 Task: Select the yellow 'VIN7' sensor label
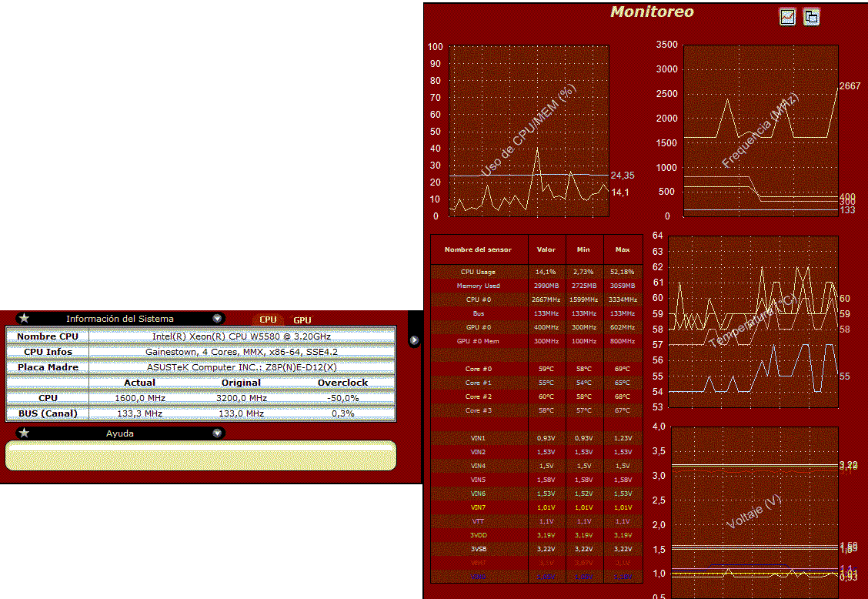click(x=479, y=507)
